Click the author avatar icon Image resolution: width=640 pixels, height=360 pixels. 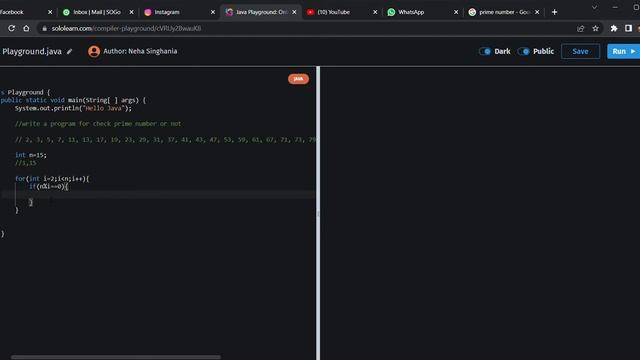coord(94,51)
